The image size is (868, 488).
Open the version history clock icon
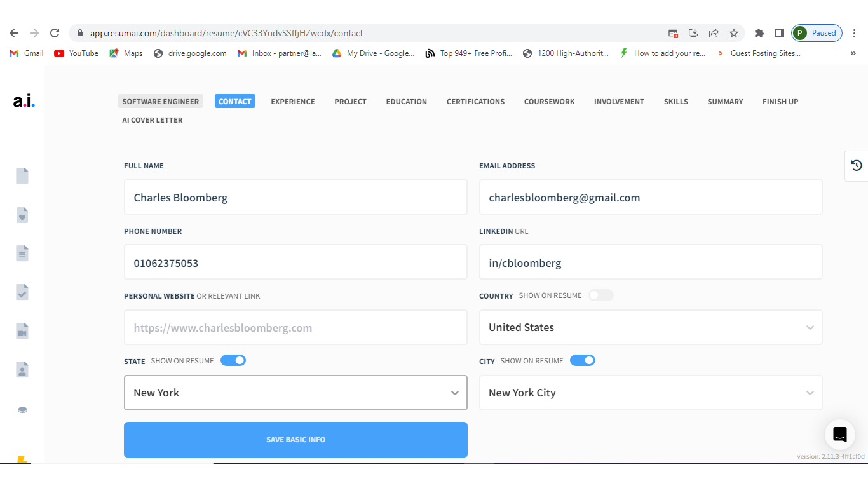point(857,166)
